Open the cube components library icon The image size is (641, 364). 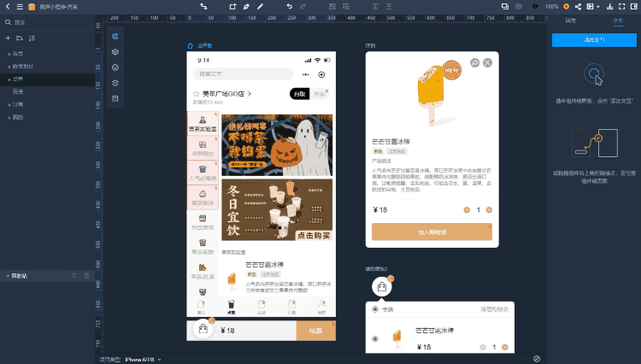[x=115, y=52]
